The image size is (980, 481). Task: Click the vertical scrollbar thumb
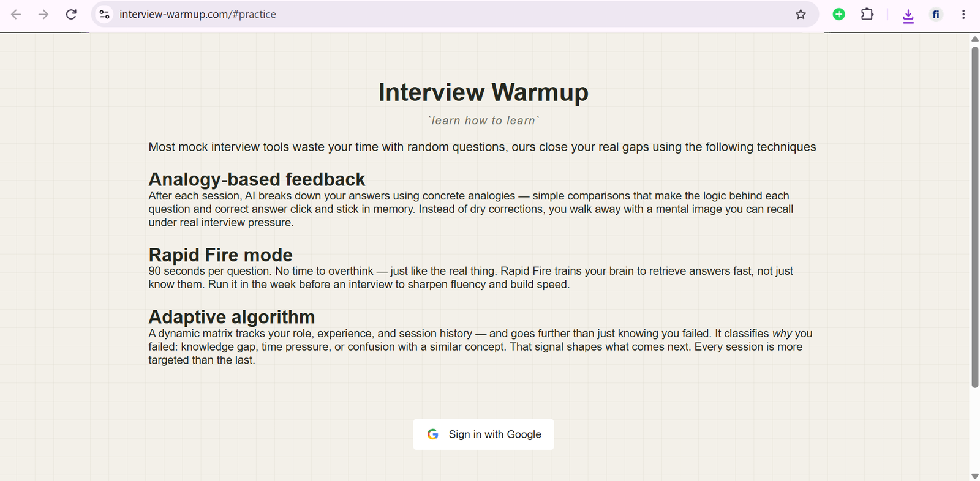[974, 217]
